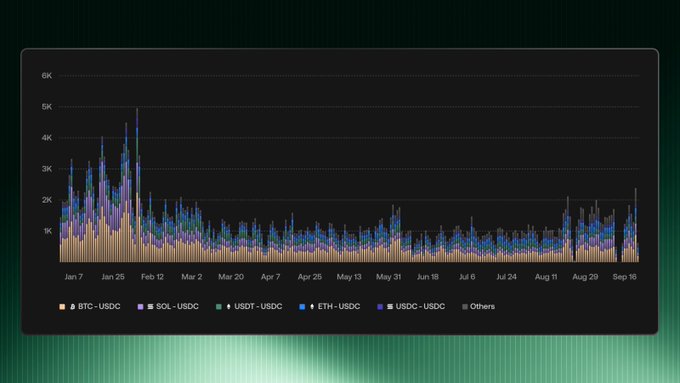The image size is (680, 383).
Task: Click the Mar 2 x-axis date
Action: tap(192, 277)
